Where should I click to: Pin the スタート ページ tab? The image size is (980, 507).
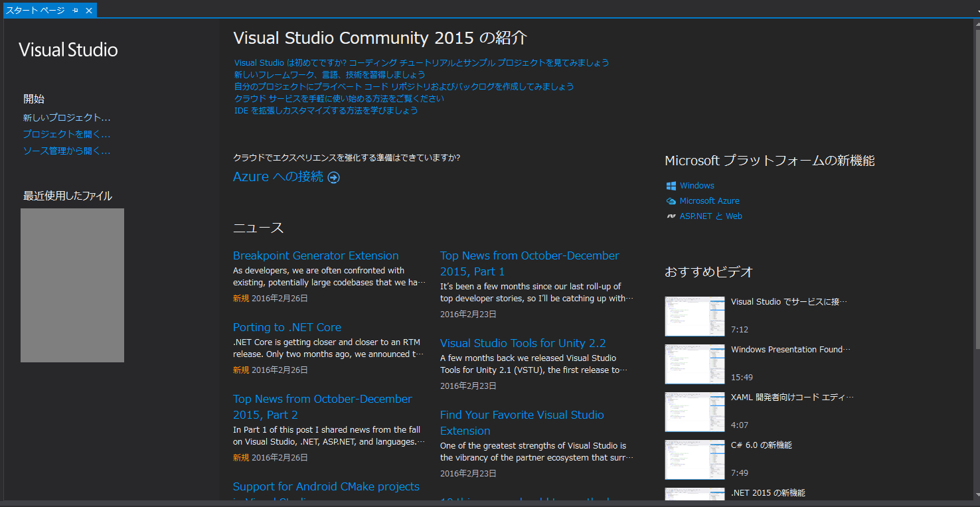pyautogui.click(x=76, y=11)
